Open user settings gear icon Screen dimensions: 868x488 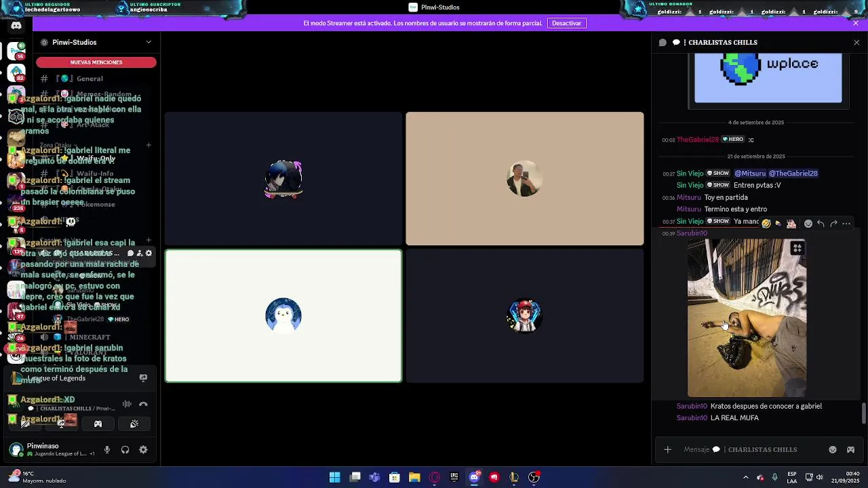tap(143, 449)
